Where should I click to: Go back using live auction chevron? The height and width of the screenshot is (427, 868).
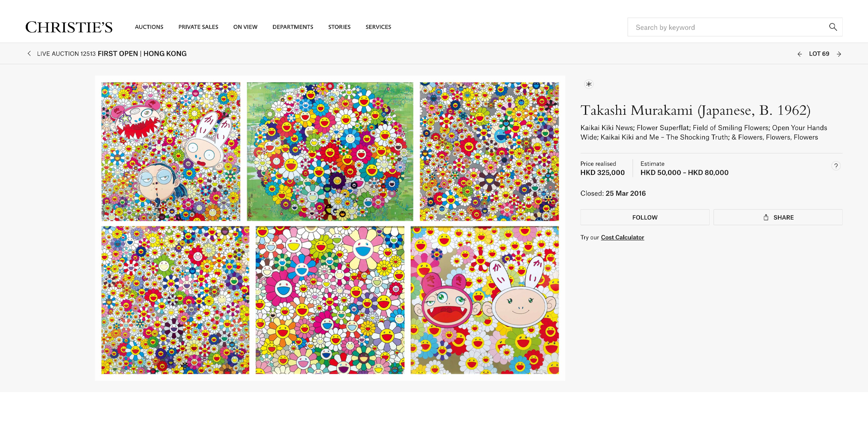click(29, 53)
